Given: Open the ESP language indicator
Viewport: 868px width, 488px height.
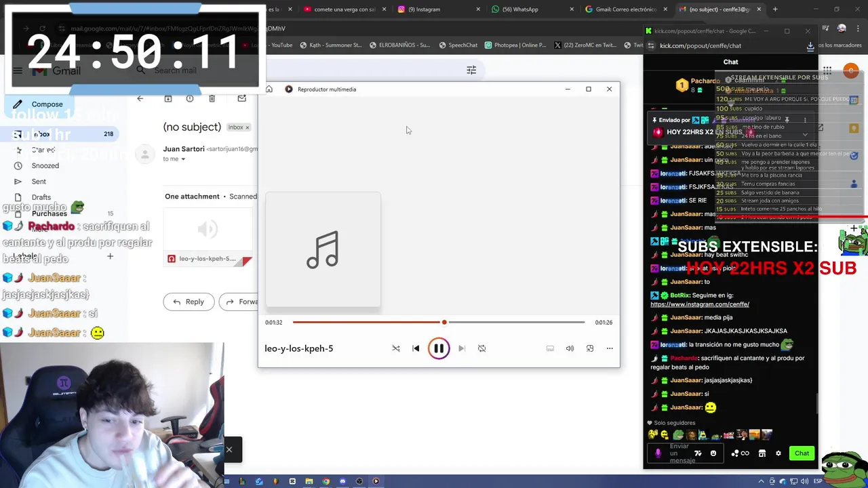Looking at the screenshot, I should (x=817, y=481).
